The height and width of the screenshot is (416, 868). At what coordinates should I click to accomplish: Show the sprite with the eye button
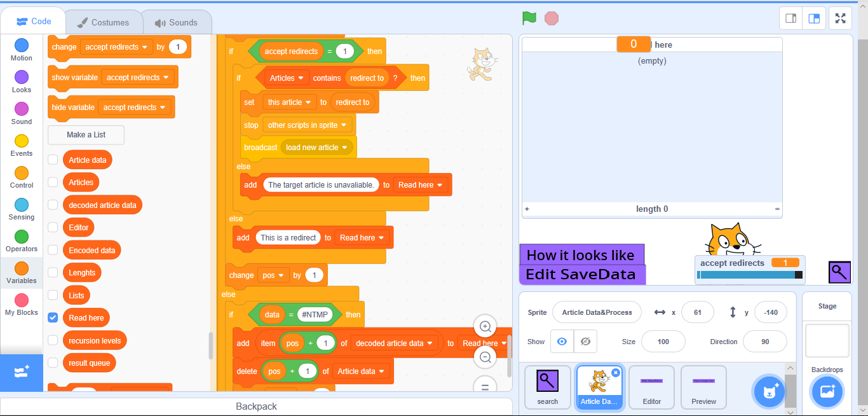pos(562,342)
